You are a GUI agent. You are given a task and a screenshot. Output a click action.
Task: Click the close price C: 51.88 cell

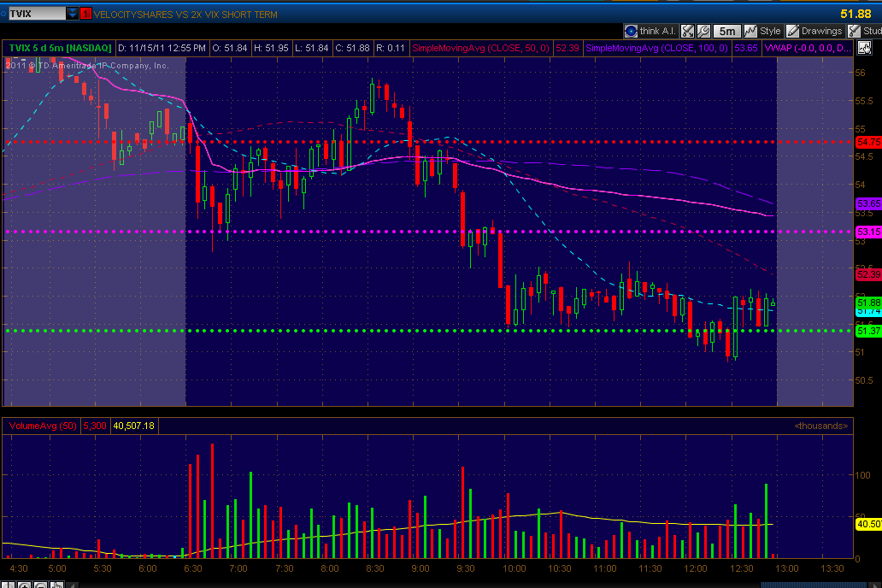point(353,49)
